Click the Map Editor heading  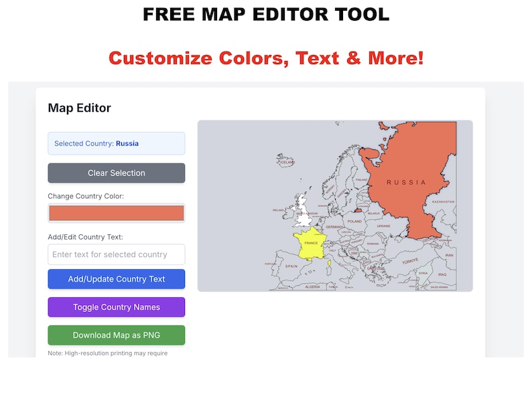(x=79, y=108)
